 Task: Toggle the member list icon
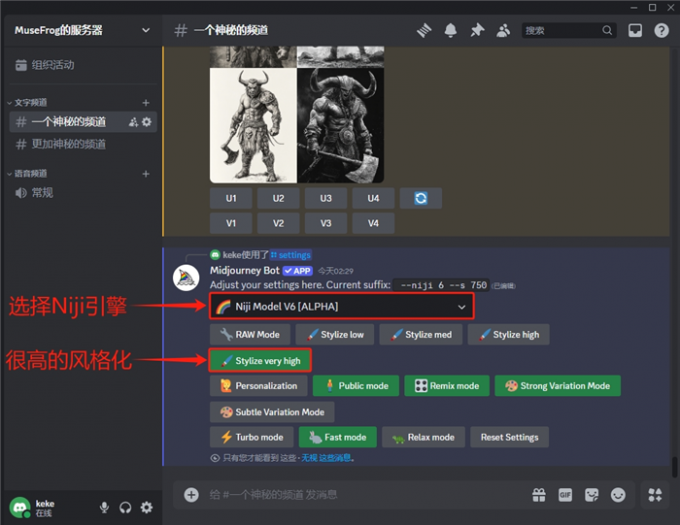(503, 30)
